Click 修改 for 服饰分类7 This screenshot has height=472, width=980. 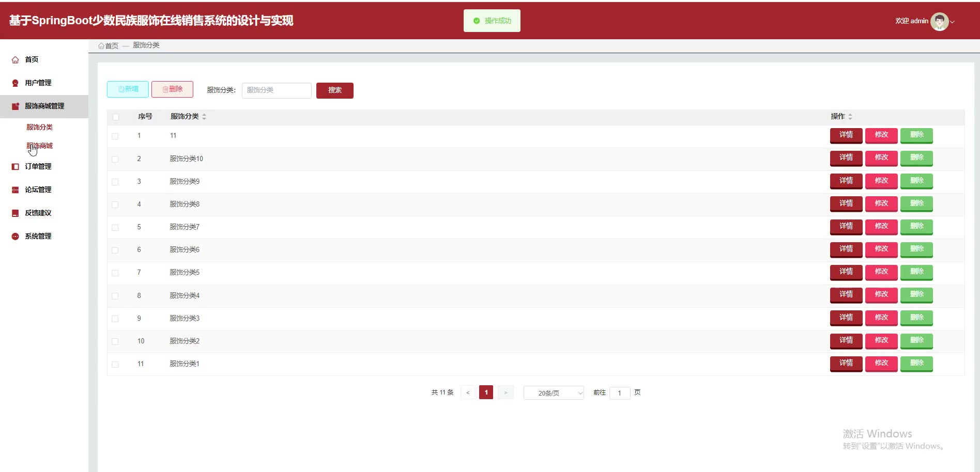click(881, 226)
